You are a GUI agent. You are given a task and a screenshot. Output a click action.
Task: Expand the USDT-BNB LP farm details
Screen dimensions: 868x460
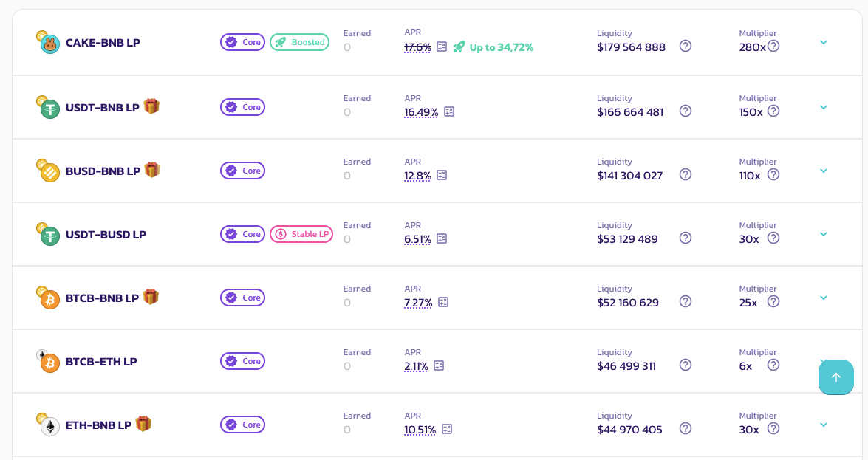click(x=824, y=107)
